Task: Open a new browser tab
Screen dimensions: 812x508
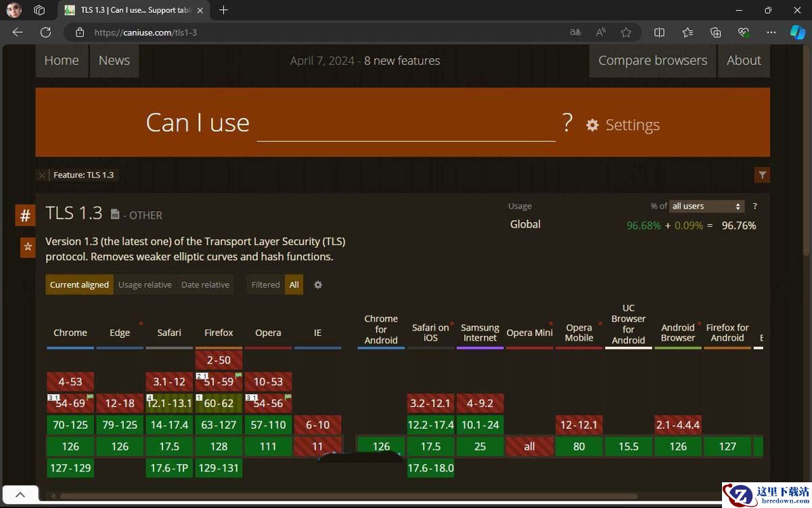Action: coord(223,10)
